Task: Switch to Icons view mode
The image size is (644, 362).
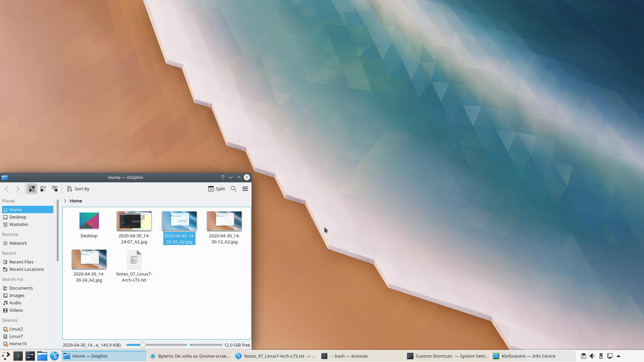Action: click(x=32, y=189)
